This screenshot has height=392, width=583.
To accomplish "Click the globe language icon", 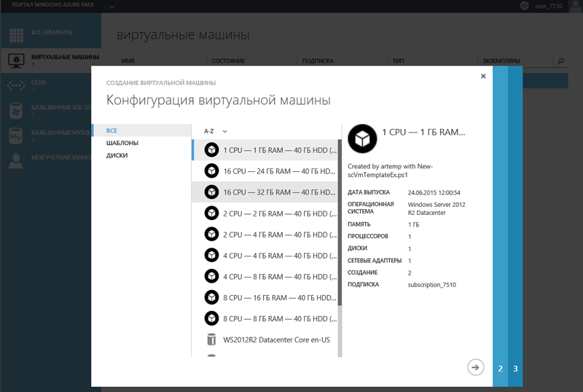I will (524, 6).
